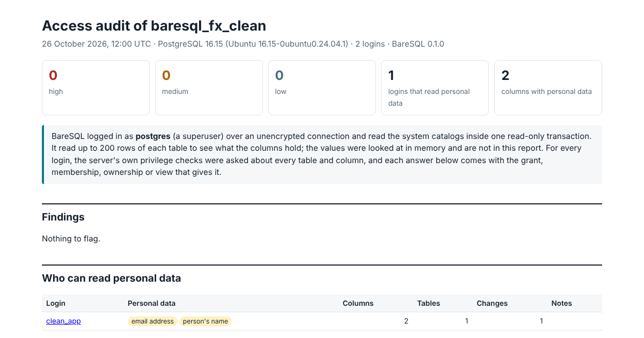Viewport: 644px width, 338px height.
Task: Select the 'high' findings count card
Action: pos(96,87)
